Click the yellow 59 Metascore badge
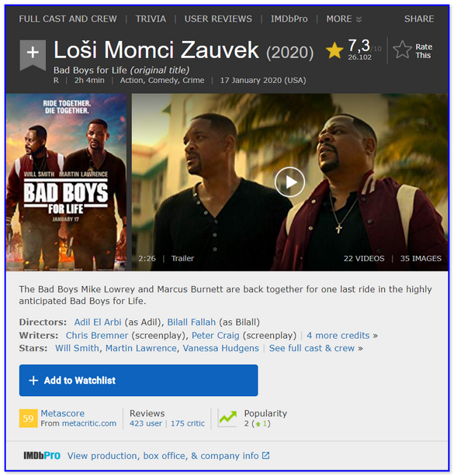 (x=28, y=419)
